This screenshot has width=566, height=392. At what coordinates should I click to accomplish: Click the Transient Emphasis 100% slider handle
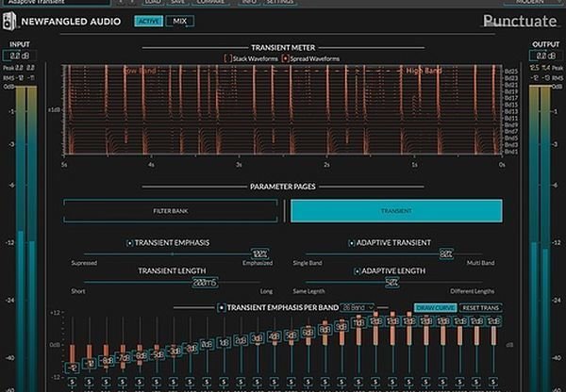pyautogui.click(x=260, y=253)
